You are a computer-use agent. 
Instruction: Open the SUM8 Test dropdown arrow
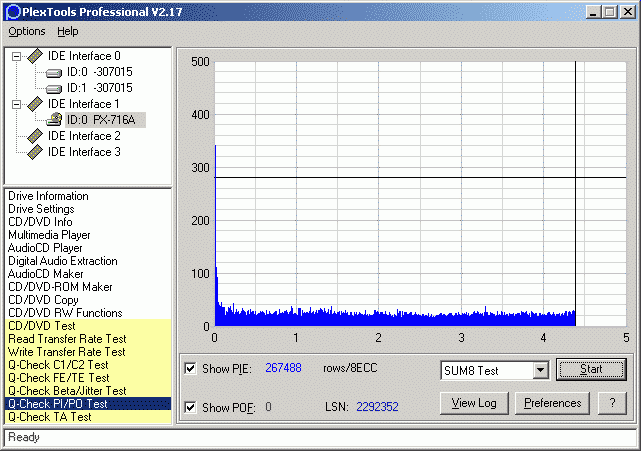[540, 370]
